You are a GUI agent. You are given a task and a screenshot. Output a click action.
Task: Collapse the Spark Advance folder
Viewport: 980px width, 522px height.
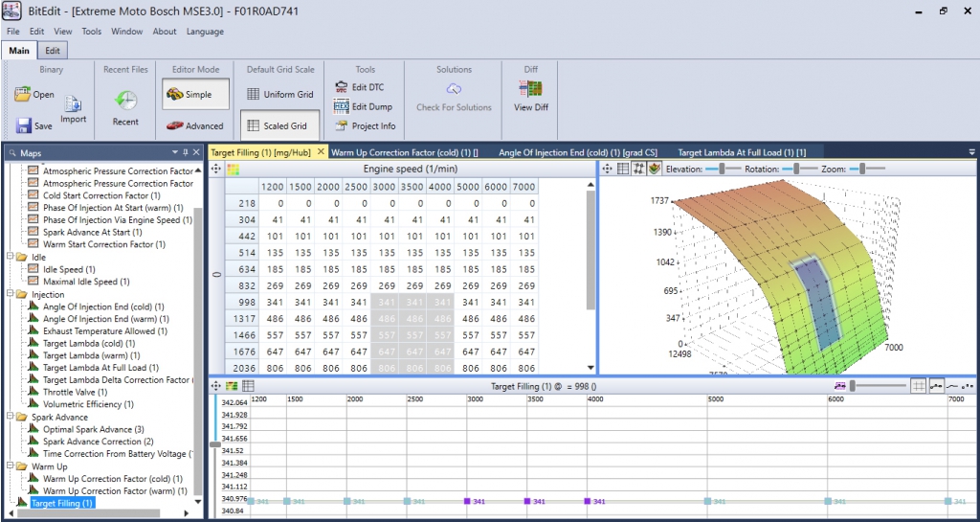point(10,417)
